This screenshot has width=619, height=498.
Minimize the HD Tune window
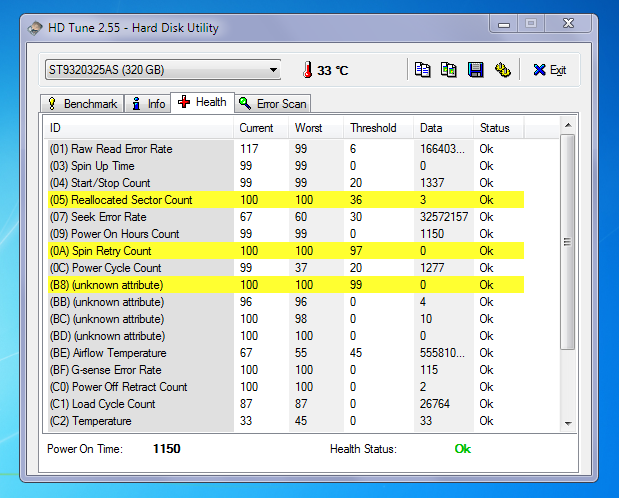(x=504, y=24)
